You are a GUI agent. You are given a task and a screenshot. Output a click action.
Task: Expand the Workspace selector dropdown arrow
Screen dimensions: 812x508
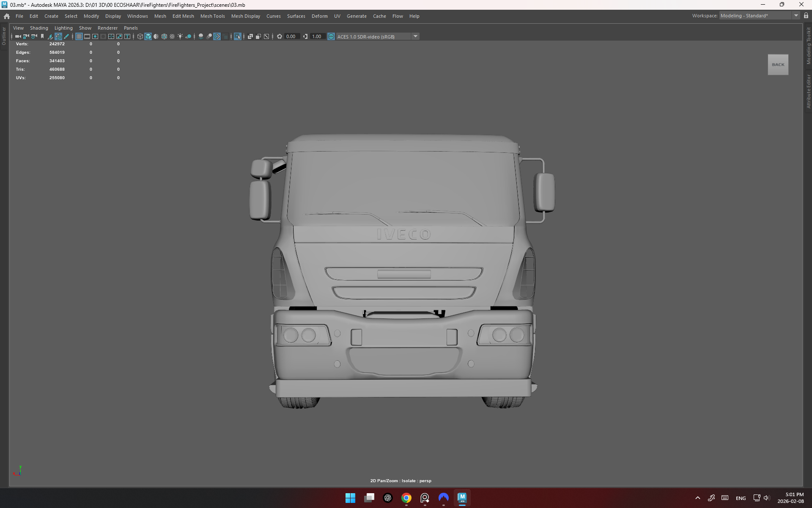tap(796, 16)
